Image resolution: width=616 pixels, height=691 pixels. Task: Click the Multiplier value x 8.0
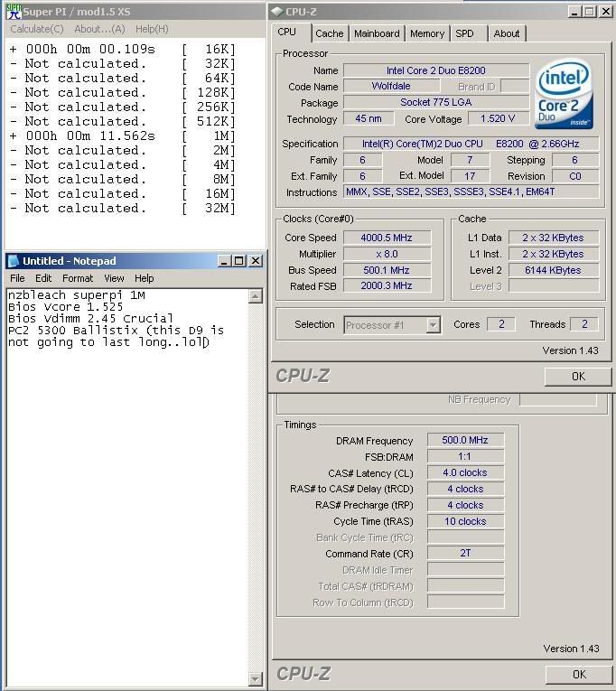point(387,254)
